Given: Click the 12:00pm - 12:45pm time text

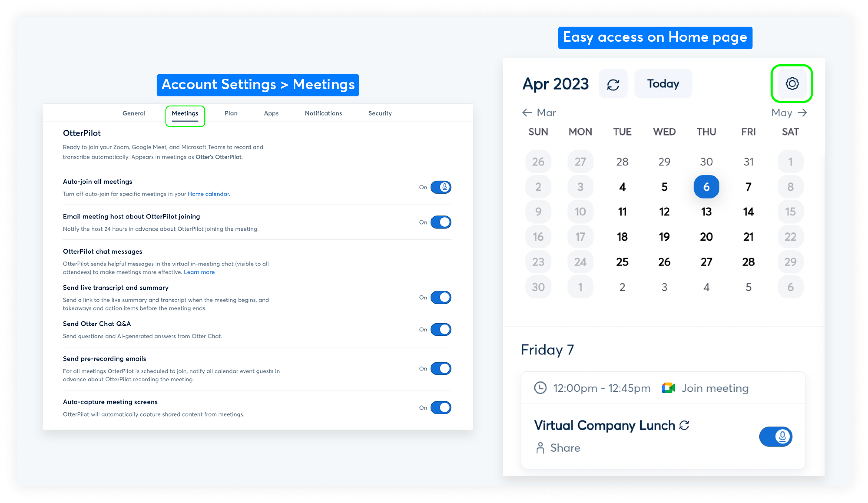Looking at the screenshot, I should click(x=601, y=388).
